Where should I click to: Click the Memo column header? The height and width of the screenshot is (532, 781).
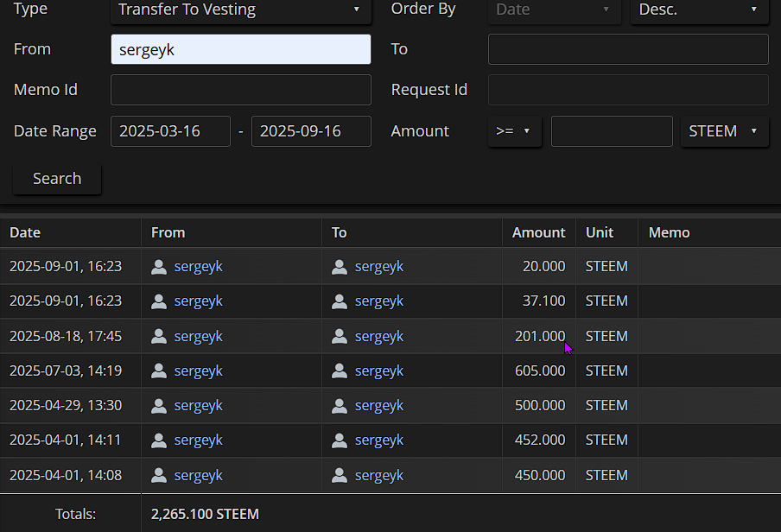pos(669,232)
